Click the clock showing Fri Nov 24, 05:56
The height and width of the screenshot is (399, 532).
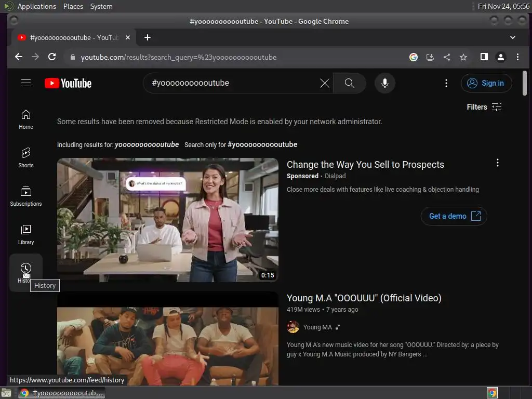[503, 6]
